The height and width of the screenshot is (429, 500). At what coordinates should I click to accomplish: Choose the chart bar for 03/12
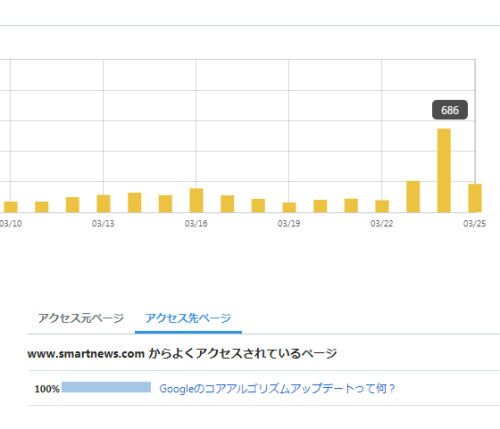pyautogui.click(x=72, y=205)
